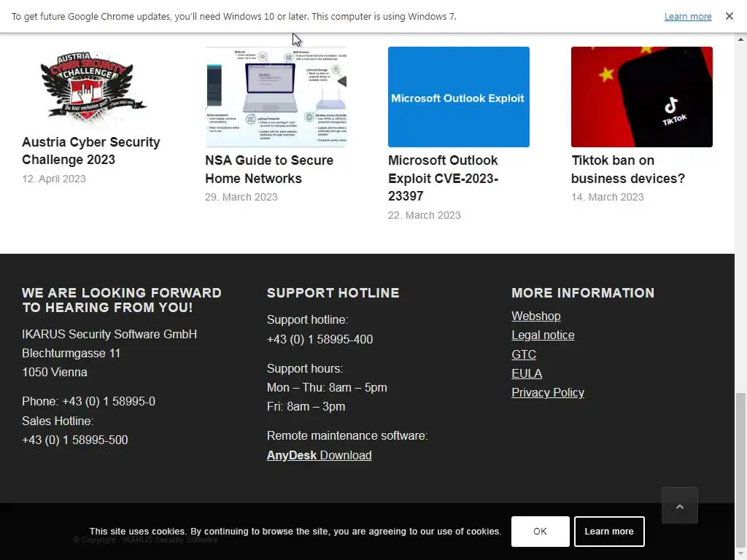Image resolution: width=747 pixels, height=560 pixels.
Task: Select the Mon – Thu: 8am – 5pm hours
Action: pyautogui.click(x=326, y=388)
